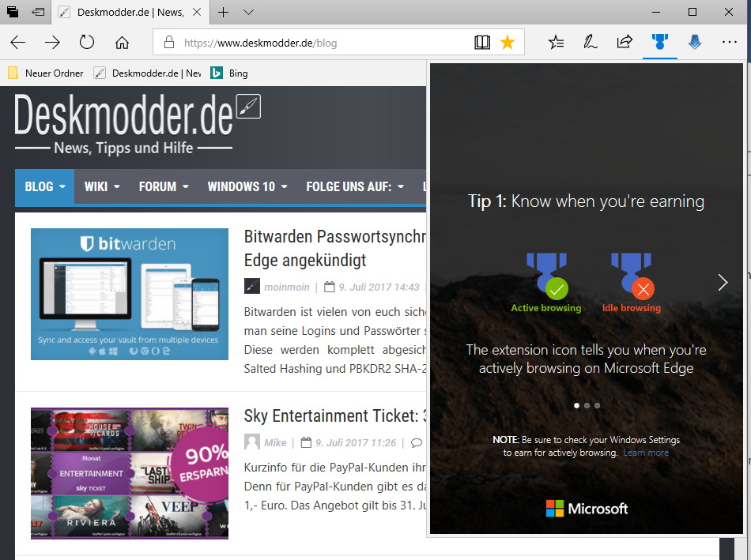Toggle the yellow favorites star

[x=508, y=43]
